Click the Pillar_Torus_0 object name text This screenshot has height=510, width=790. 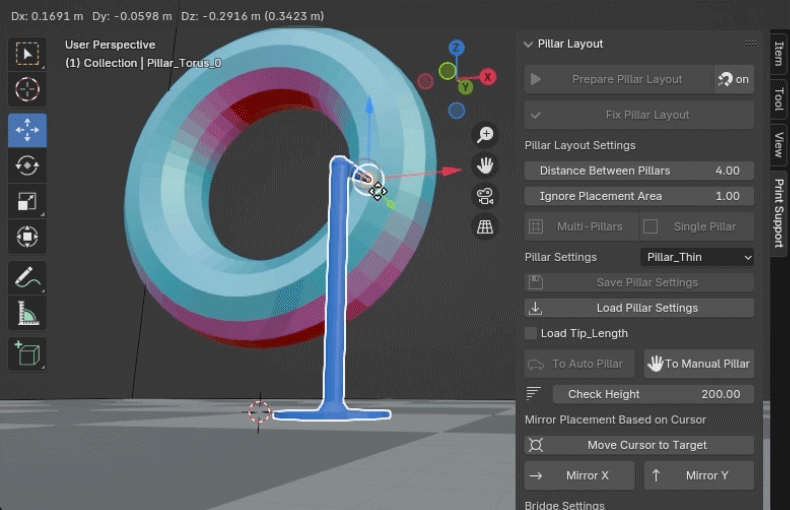(x=184, y=63)
